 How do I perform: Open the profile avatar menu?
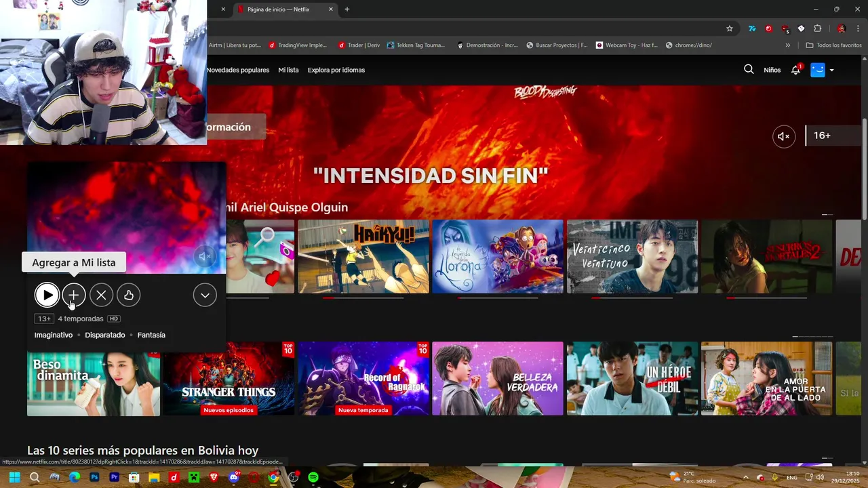tap(818, 70)
